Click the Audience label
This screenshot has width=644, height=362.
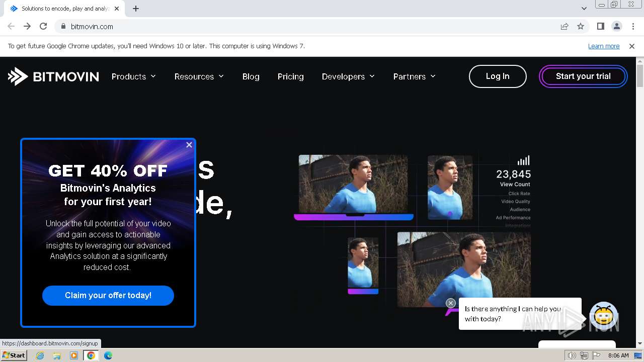coord(520,210)
